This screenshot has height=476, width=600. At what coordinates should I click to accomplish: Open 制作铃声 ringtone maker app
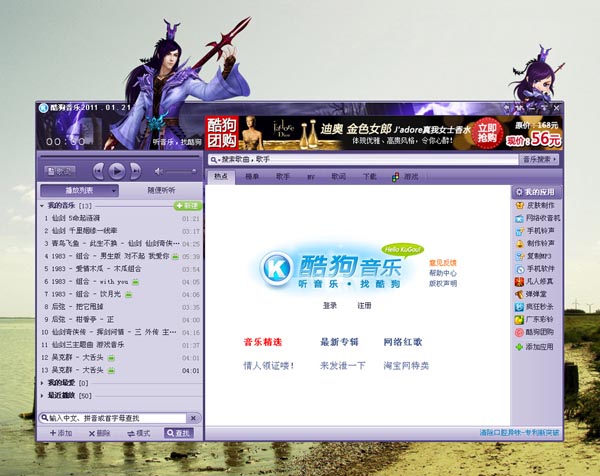point(536,243)
